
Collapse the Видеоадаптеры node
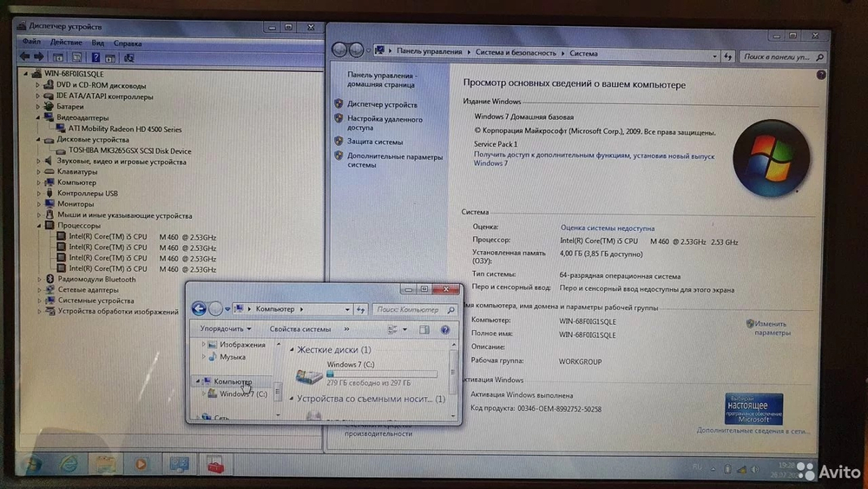[x=38, y=117]
